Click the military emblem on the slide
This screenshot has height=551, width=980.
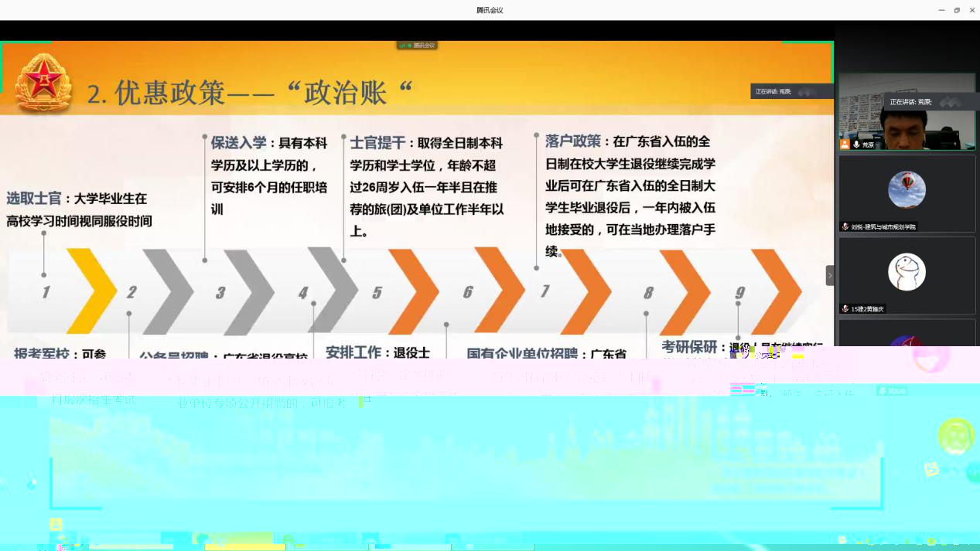44,83
